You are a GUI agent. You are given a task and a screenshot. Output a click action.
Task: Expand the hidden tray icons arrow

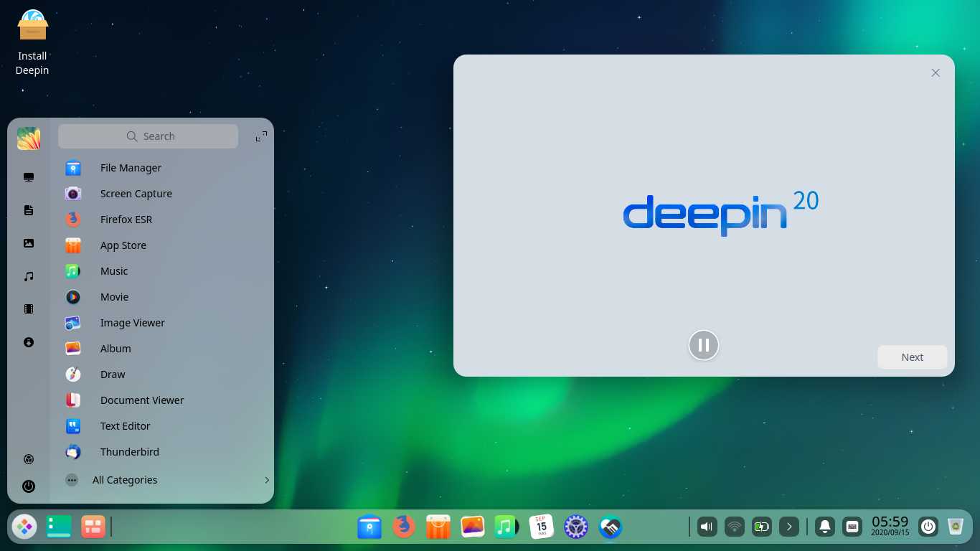point(789,527)
